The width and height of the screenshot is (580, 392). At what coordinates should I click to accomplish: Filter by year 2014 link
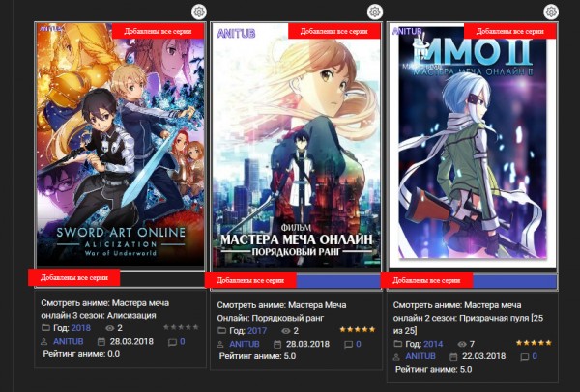433,344
